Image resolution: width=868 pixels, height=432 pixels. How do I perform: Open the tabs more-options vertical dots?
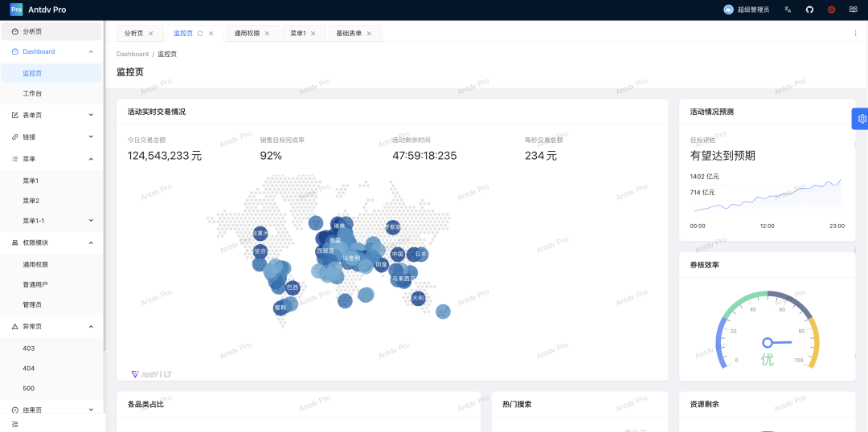coord(855,33)
